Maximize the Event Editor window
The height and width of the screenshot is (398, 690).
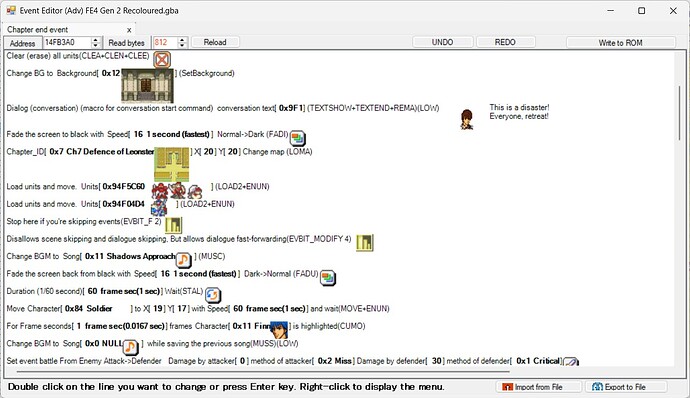click(642, 11)
